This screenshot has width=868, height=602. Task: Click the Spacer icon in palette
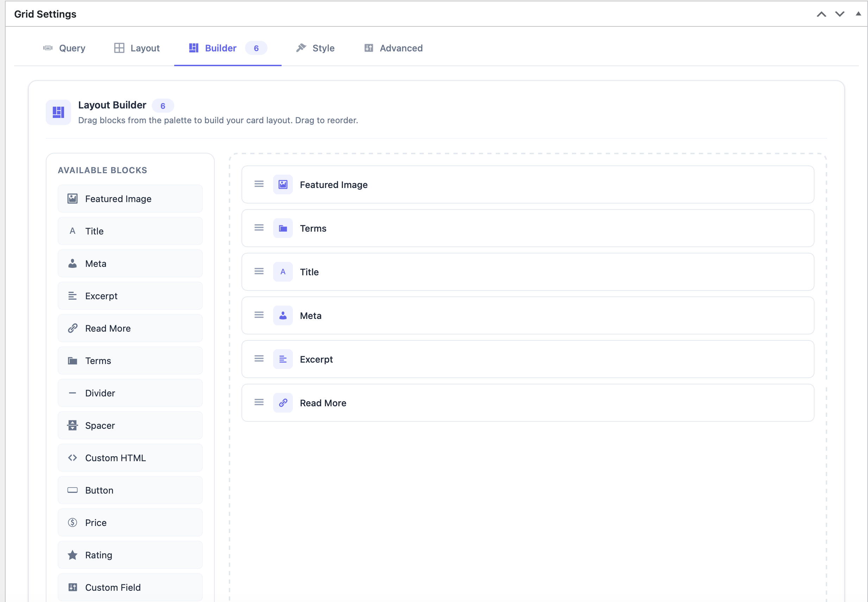73,426
